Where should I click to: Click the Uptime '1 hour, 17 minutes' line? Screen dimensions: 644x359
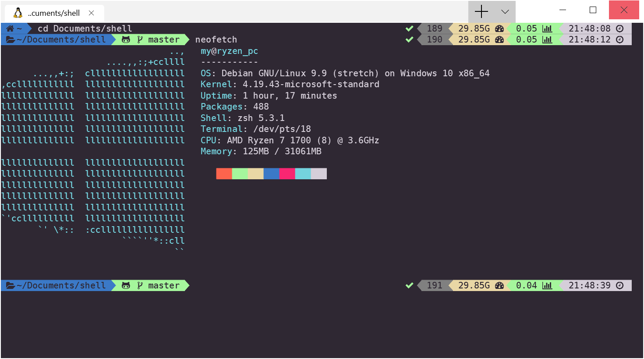tap(269, 96)
